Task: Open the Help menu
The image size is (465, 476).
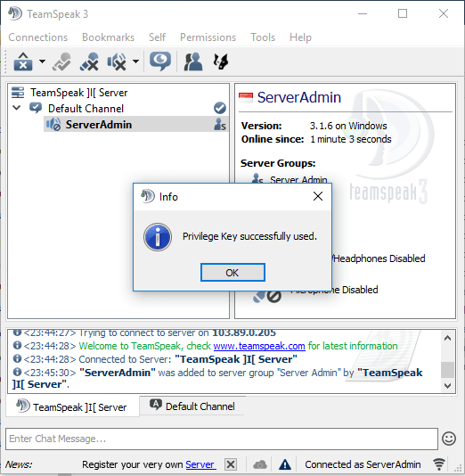Action: [x=300, y=37]
